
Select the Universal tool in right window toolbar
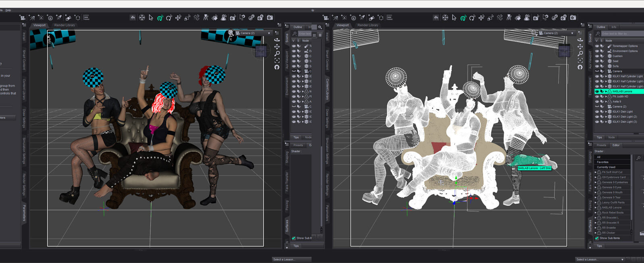pyautogui.click(x=463, y=18)
